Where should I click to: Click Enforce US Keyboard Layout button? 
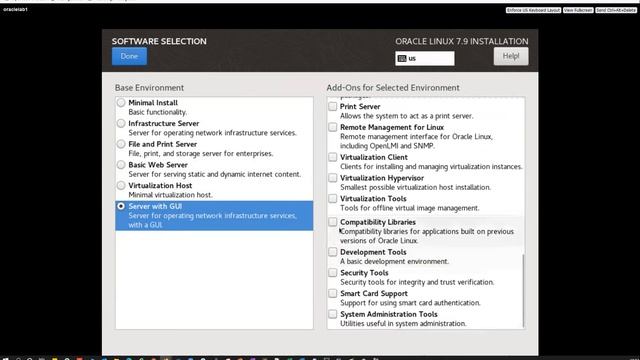coord(533,10)
